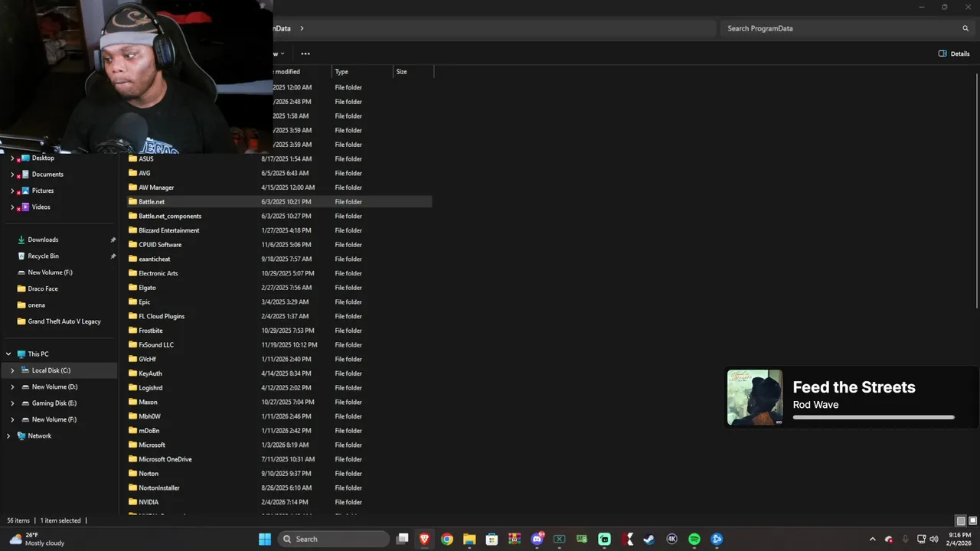Select the Elgato folder row
Screen dimensions: 980x551
[x=279, y=288]
